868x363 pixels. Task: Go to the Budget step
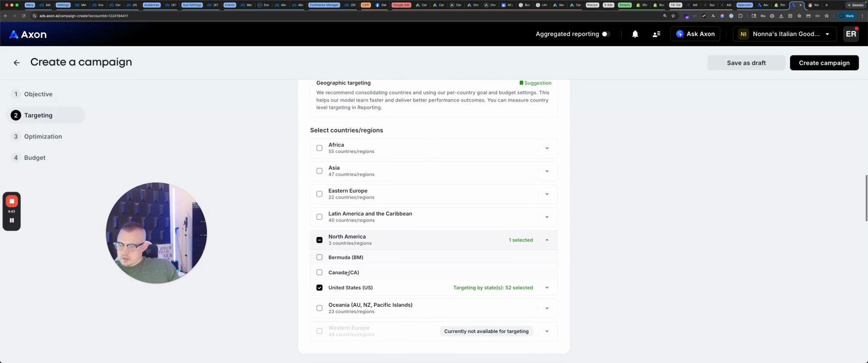(x=35, y=158)
